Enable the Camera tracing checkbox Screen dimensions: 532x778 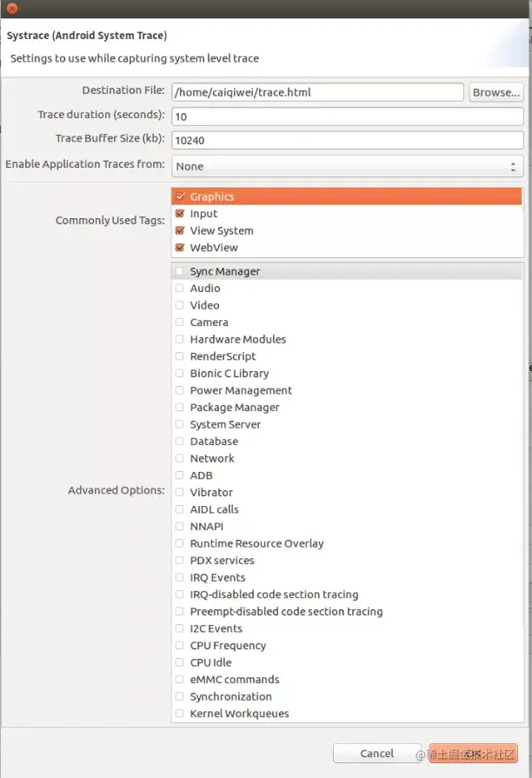tap(180, 323)
